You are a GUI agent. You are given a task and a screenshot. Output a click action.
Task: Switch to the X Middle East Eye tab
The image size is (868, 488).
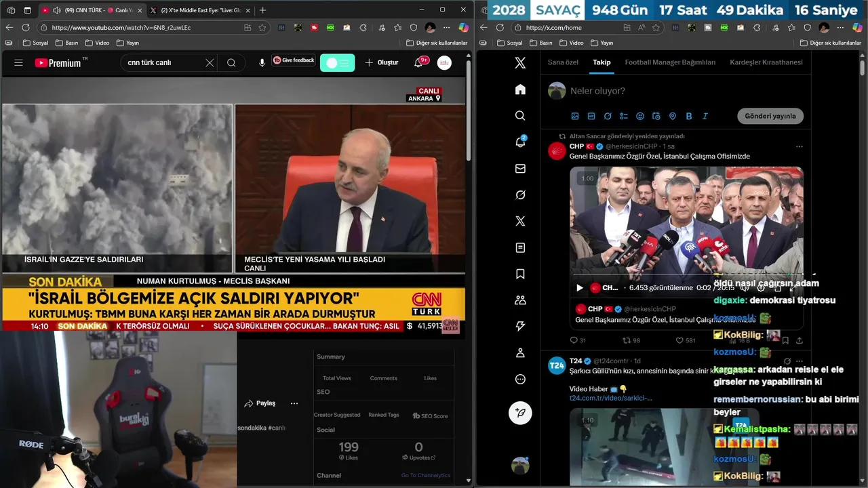tap(201, 10)
